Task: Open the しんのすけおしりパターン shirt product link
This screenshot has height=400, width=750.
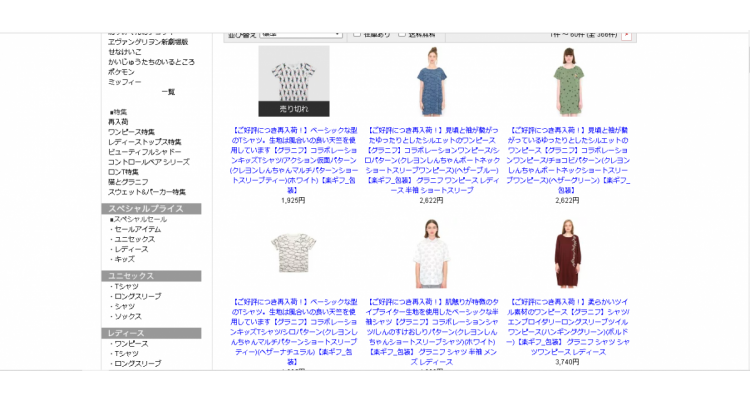Action: pos(431,332)
